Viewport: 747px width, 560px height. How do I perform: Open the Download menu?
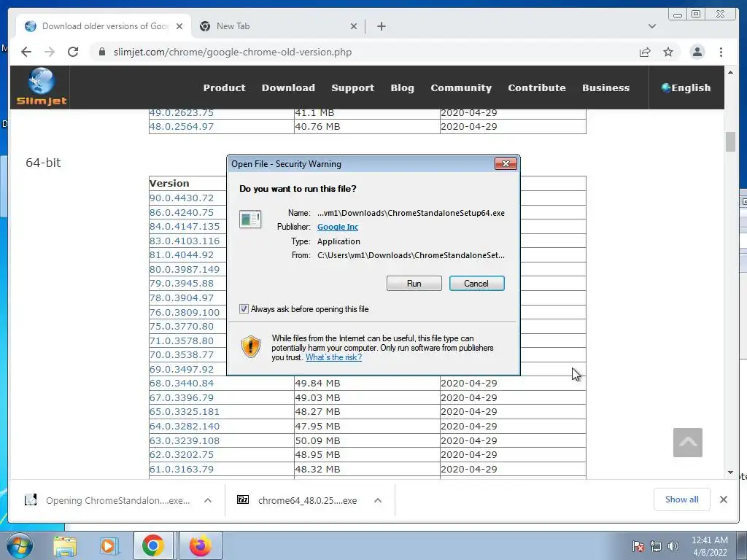point(288,87)
